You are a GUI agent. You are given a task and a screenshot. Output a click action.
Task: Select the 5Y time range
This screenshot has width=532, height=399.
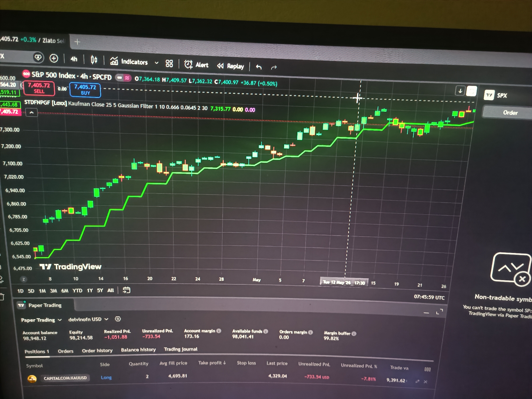coord(100,290)
